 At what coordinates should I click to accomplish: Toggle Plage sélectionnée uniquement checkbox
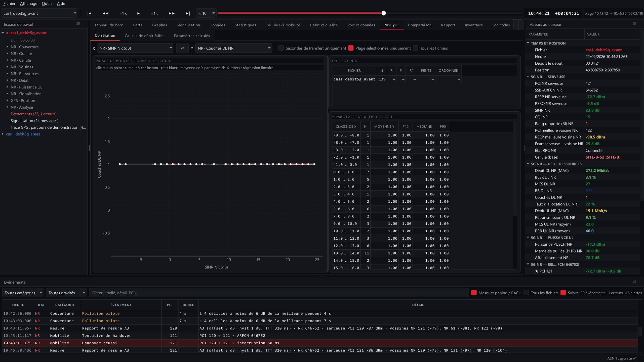tap(351, 48)
